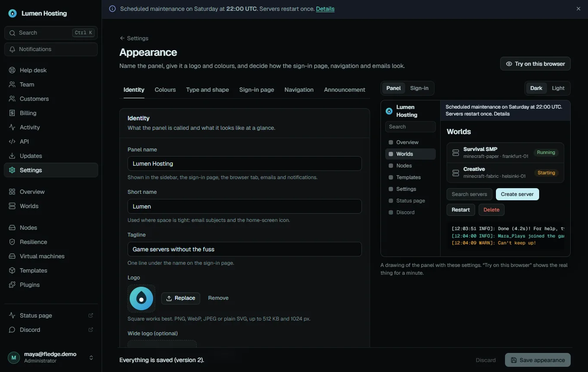Click the Nodes server icon
588x372 pixels.
[12, 228]
